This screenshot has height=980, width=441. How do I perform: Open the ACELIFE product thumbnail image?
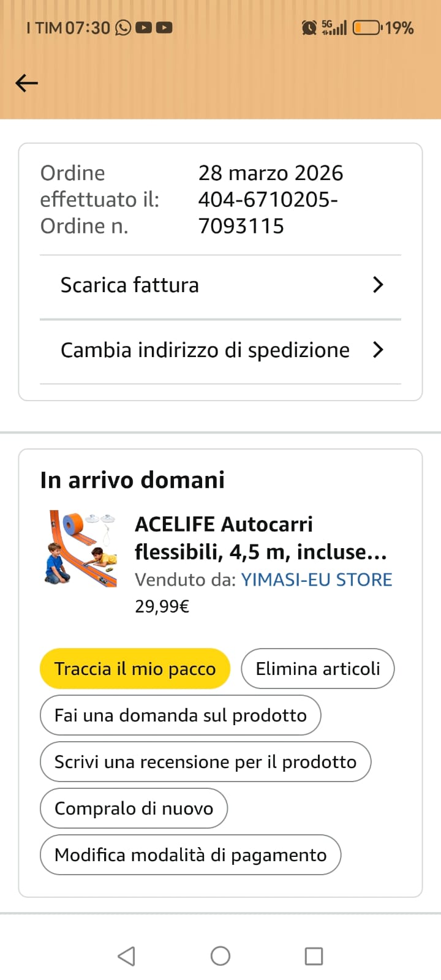pyautogui.click(x=81, y=549)
